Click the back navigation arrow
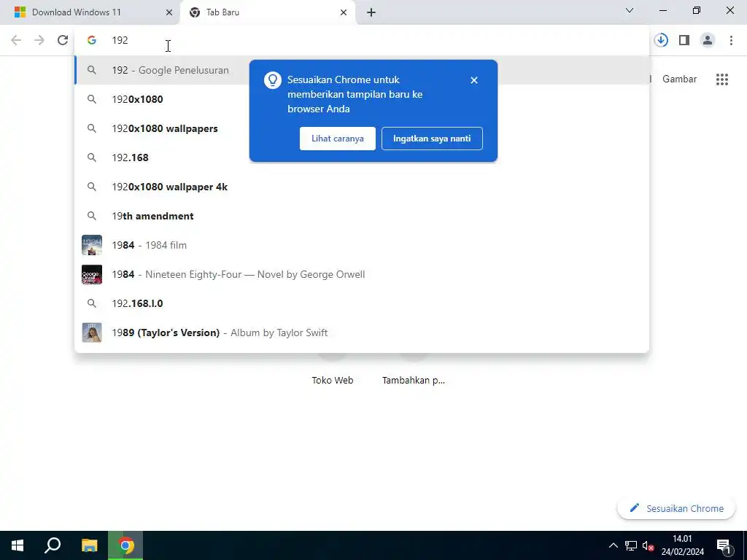The height and width of the screenshot is (560, 747). pos(16,40)
